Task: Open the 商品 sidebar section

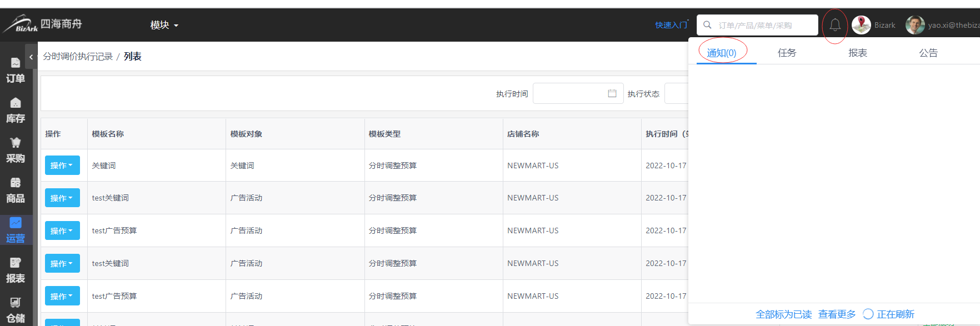Action: coord(16,190)
